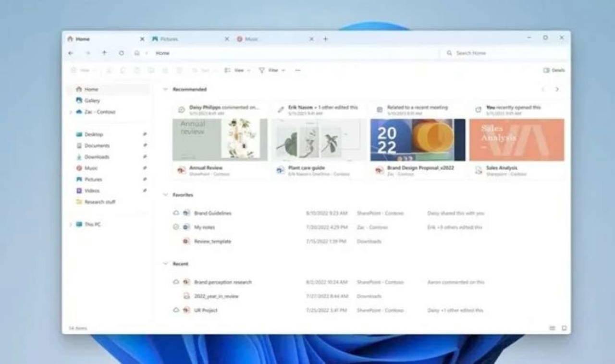Switch to thumbnail view icon in status bar
615x364 pixels.
point(564,328)
